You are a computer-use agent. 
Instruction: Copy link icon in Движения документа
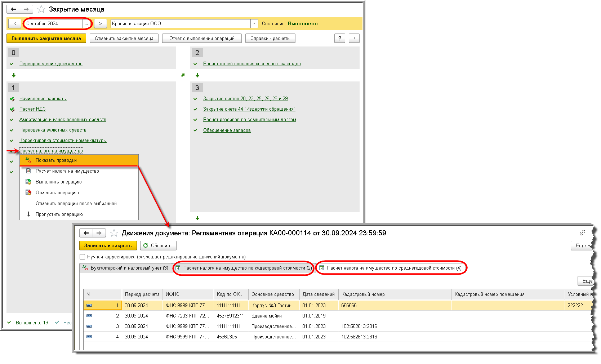pyautogui.click(x=582, y=233)
